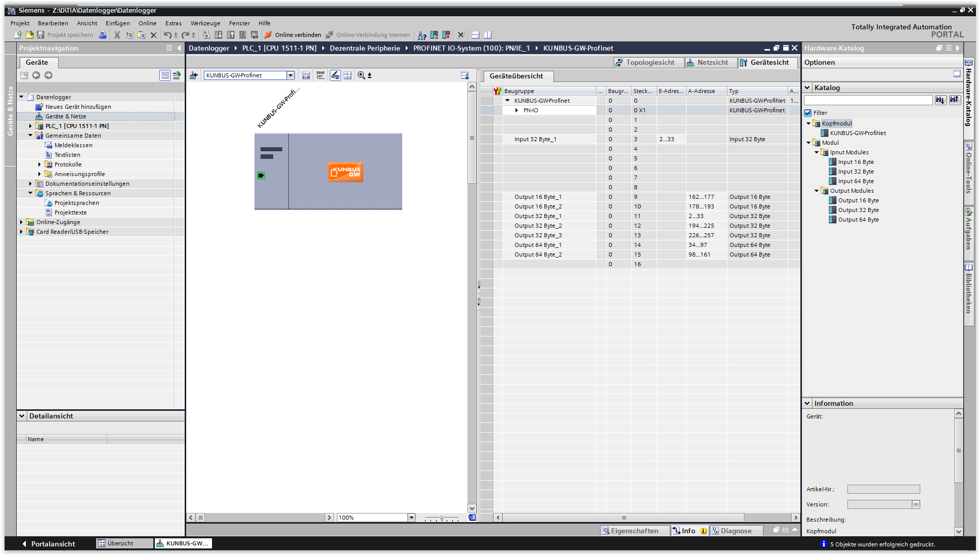Switch to Portalansicht
The height and width of the screenshot is (555, 980).
coord(48,544)
